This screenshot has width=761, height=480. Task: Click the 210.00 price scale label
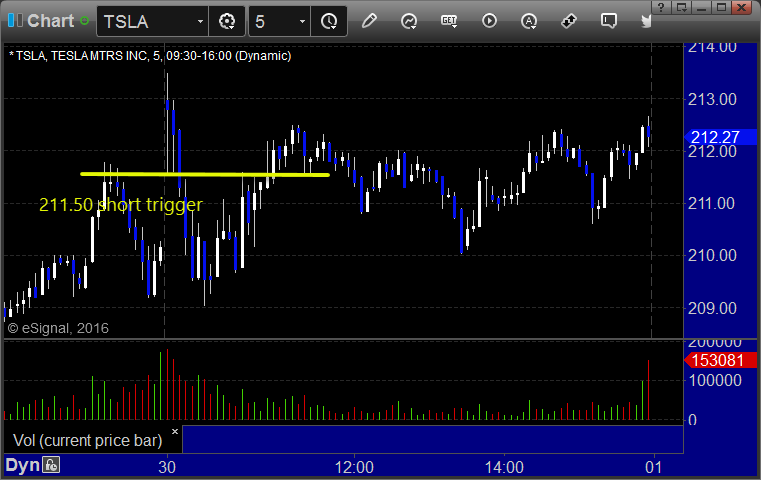pyautogui.click(x=712, y=255)
